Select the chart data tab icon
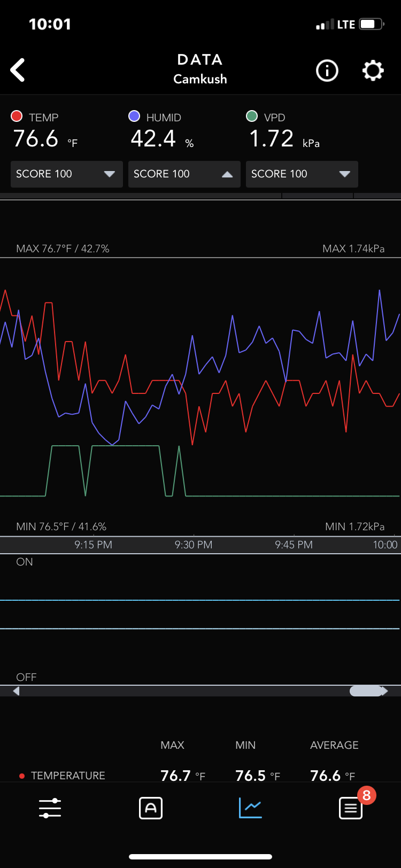The width and height of the screenshot is (401, 868). (x=250, y=808)
